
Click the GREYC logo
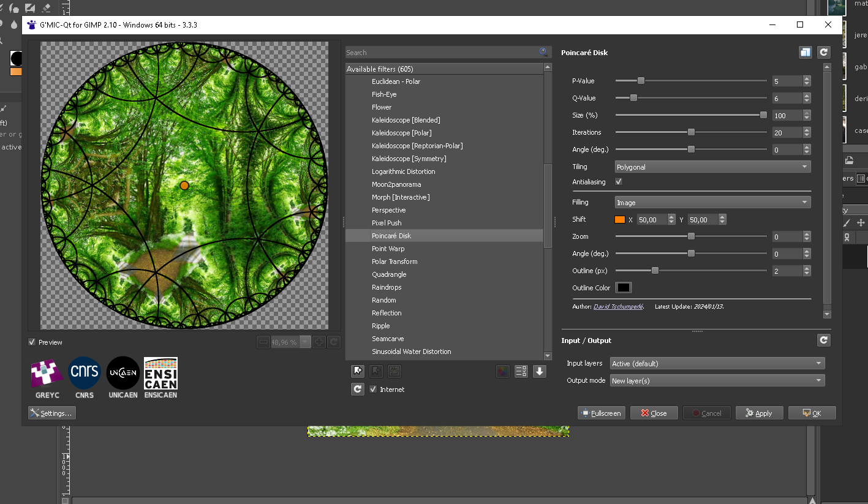[x=47, y=377]
